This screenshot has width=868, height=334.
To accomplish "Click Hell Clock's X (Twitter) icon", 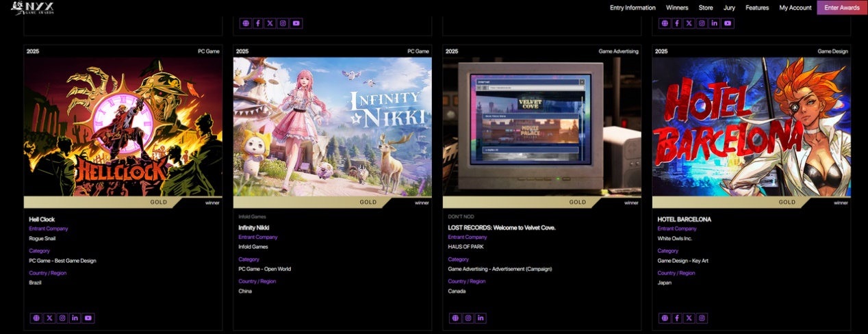I will (49, 318).
